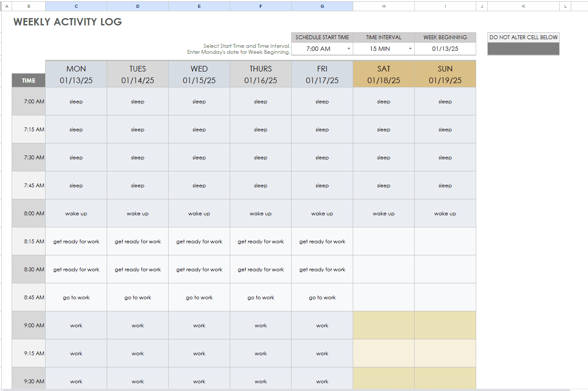Select the 9:30 AM time row label
The width and height of the screenshot is (588, 391).
pos(28,381)
